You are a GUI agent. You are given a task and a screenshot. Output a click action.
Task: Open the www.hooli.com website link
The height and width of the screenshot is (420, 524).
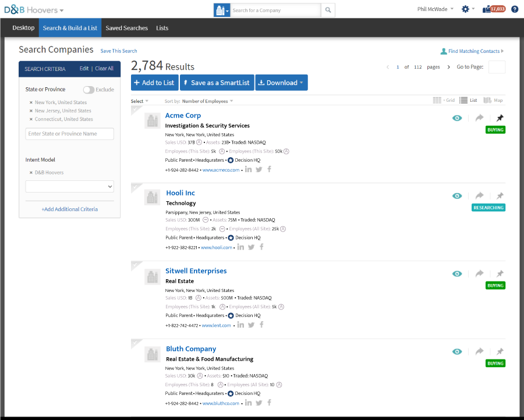[x=216, y=248]
